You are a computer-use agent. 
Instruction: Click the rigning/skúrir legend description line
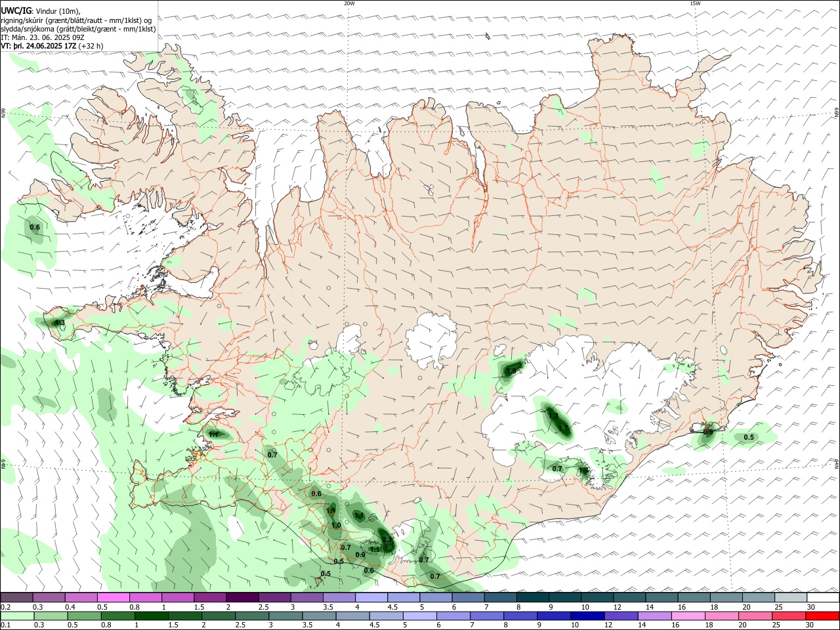click(x=77, y=20)
